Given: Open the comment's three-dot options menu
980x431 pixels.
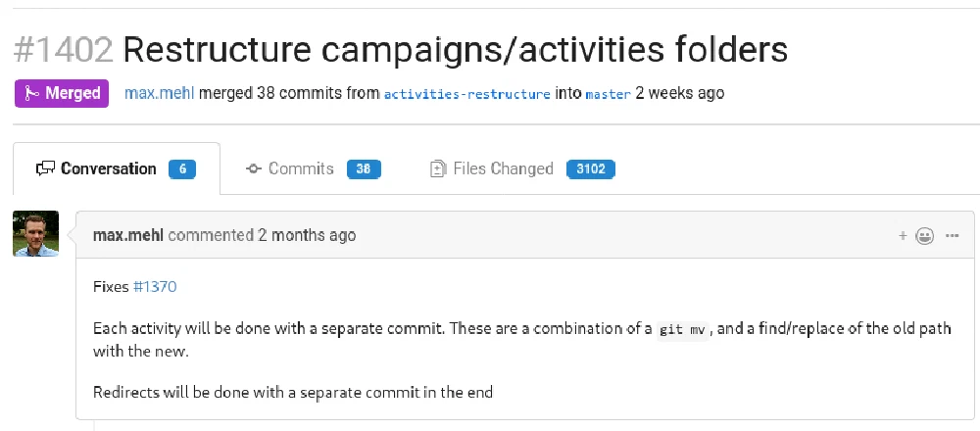Looking at the screenshot, I should coord(952,236).
